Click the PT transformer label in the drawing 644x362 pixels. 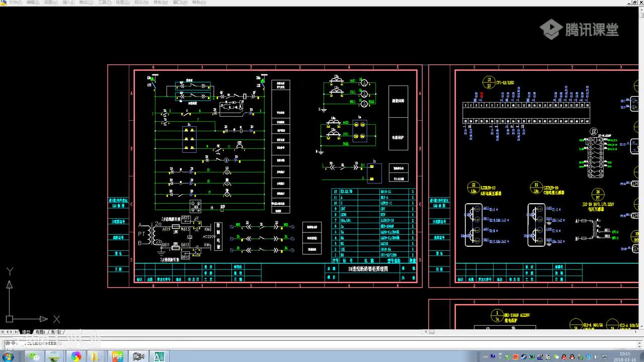click(x=142, y=234)
